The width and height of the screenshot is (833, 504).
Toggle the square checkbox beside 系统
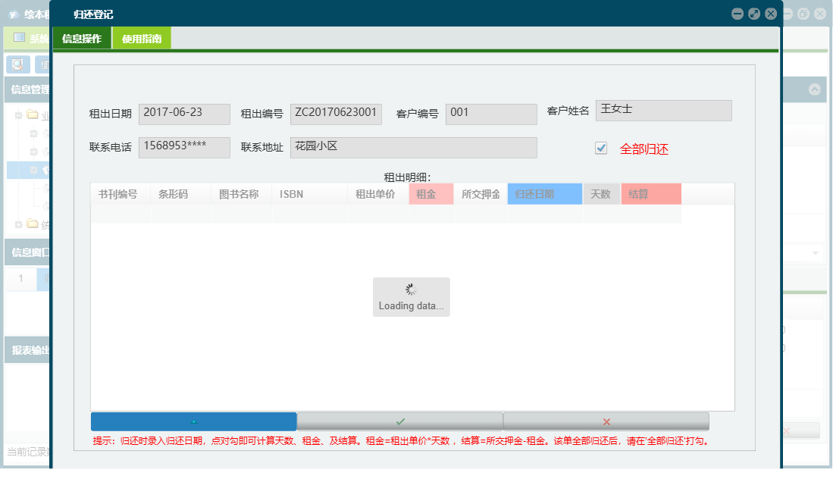click(20, 36)
